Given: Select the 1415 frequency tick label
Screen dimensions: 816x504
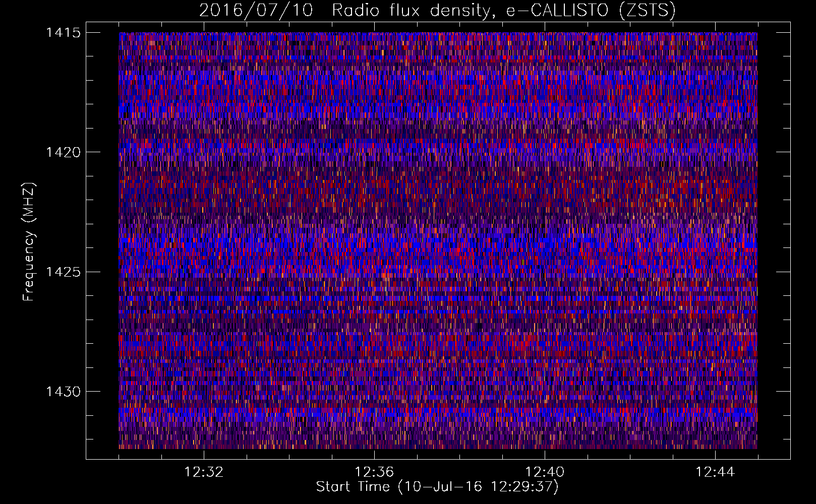Looking at the screenshot, I should pos(63,33).
